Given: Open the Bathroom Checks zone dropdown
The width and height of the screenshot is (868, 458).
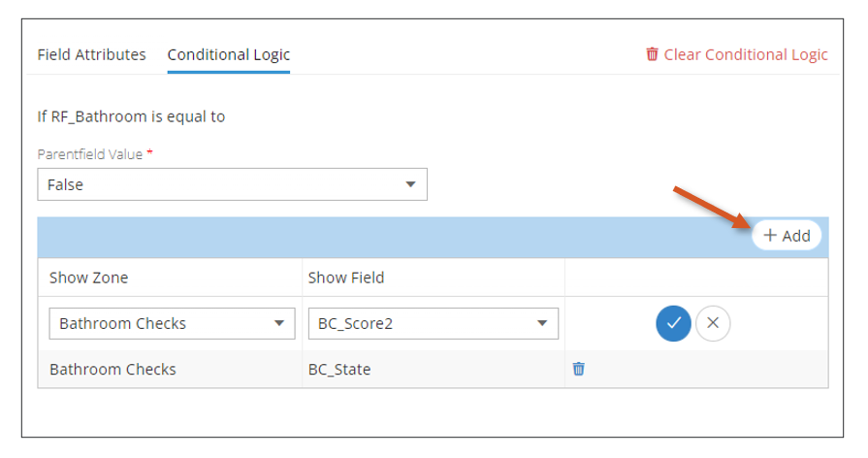Looking at the screenshot, I should point(172,323).
